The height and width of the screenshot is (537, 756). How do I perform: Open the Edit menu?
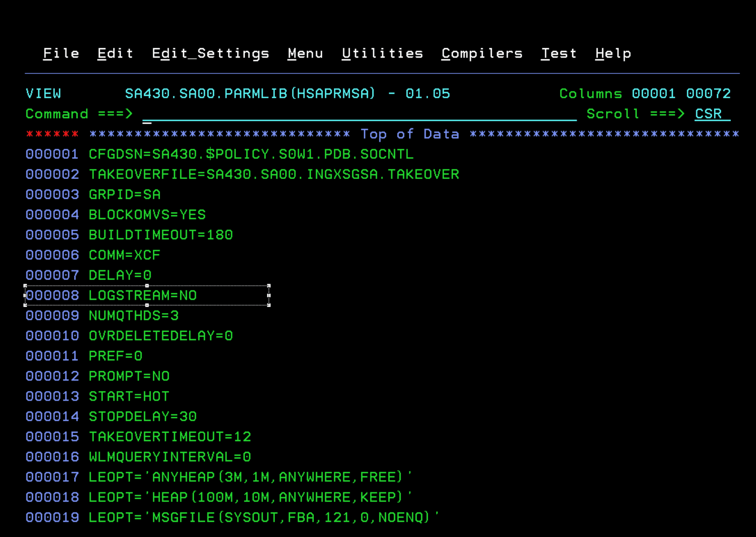(x=115, y=53)
